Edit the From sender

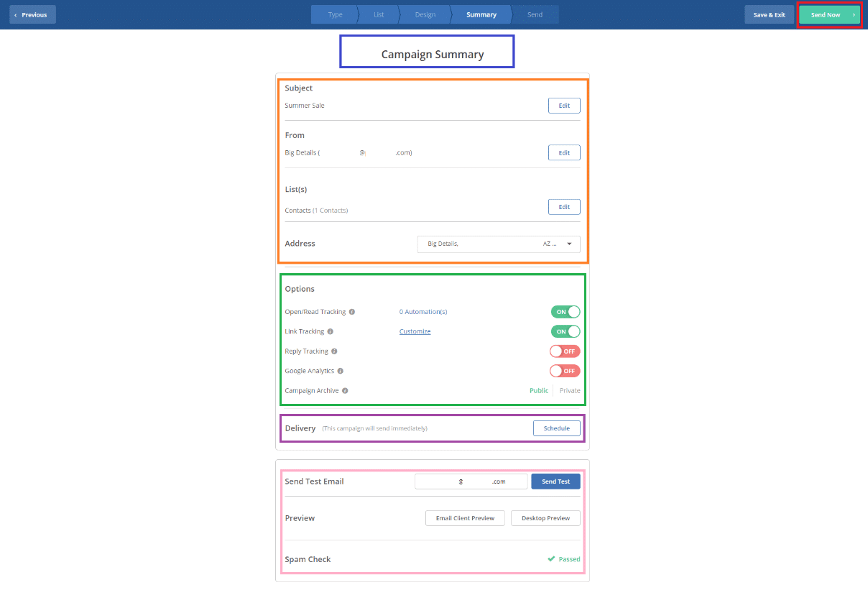[x=564, y=152]
